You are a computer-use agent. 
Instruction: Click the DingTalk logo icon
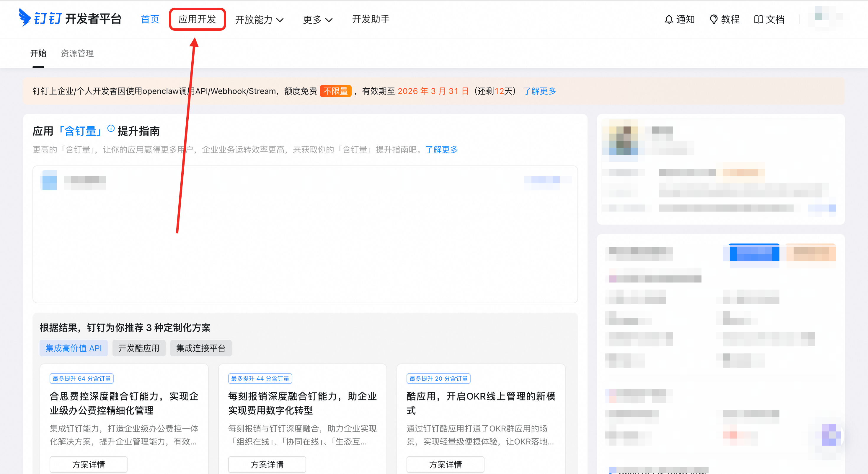25,17
